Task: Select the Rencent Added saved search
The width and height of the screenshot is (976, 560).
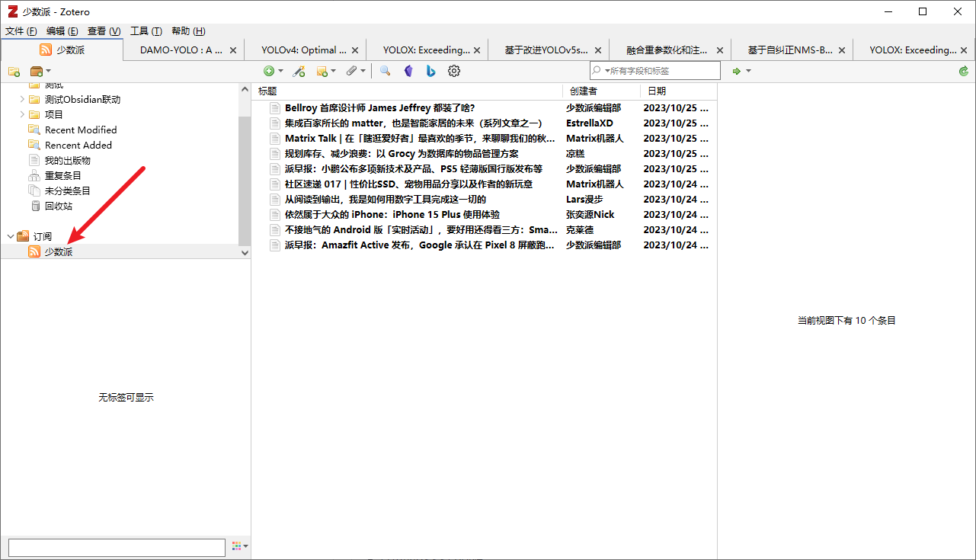Action: pos(78,145)
